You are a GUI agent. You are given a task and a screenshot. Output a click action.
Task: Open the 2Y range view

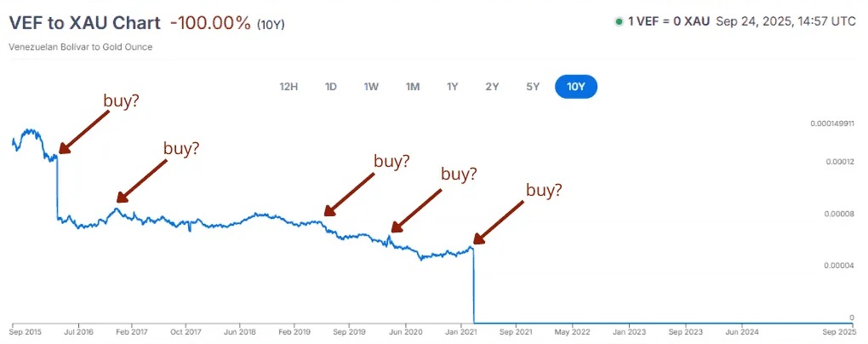[x=493, y=86]
